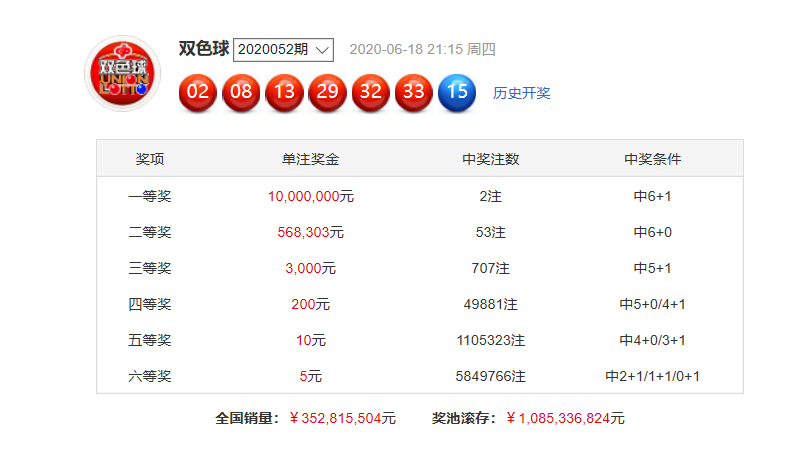Click the 707注 winners count
The height and width of the screenshot is (469, 799).
coord(491,268)
